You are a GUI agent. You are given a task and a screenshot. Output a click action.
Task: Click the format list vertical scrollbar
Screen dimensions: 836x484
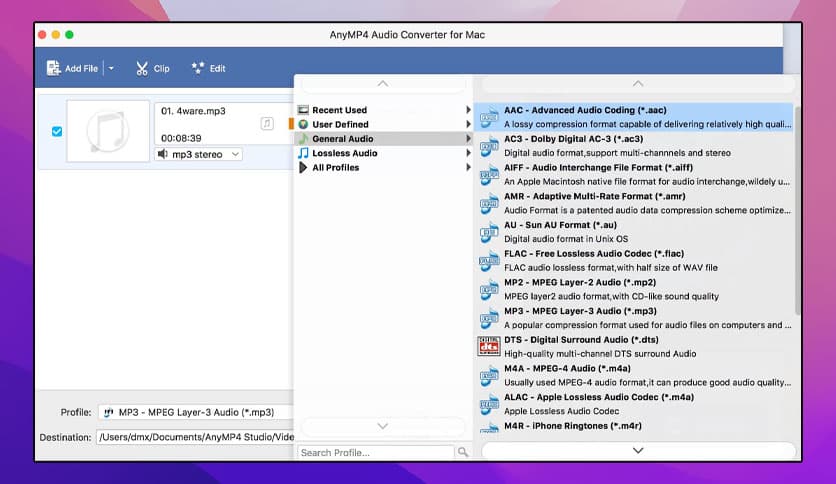797,211
